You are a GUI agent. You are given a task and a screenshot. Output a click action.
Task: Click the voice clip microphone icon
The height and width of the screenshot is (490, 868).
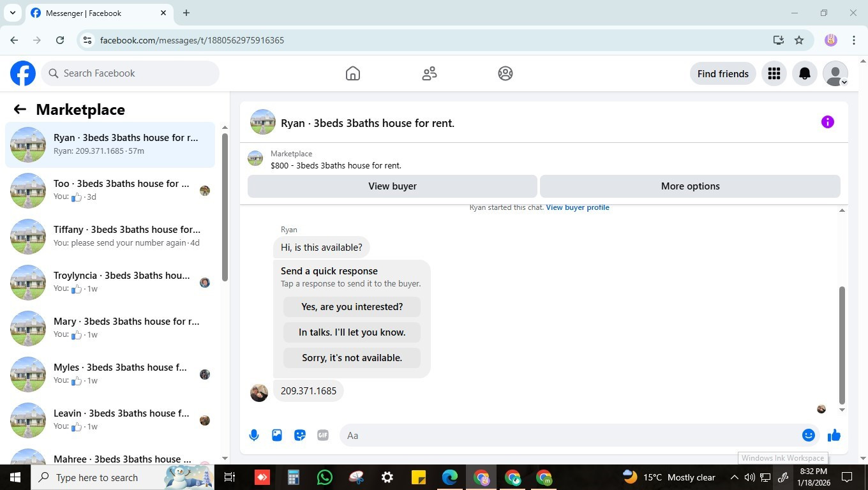point(254,435)
